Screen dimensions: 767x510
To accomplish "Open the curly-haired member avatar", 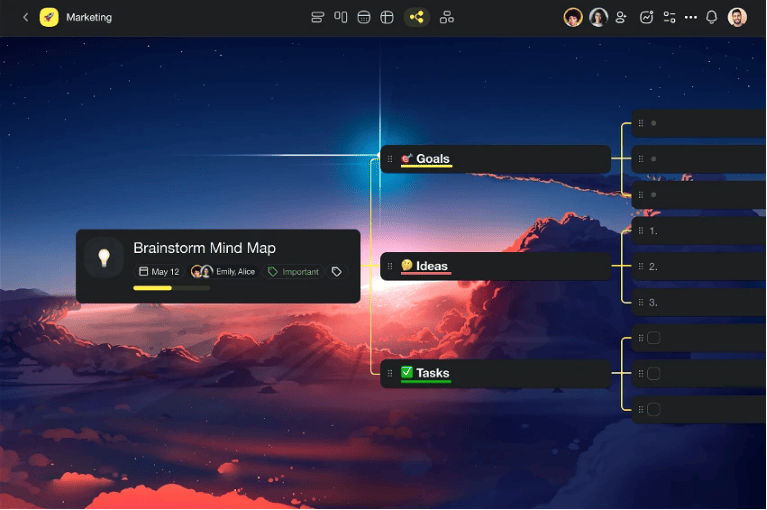I will tap(573, 18).
